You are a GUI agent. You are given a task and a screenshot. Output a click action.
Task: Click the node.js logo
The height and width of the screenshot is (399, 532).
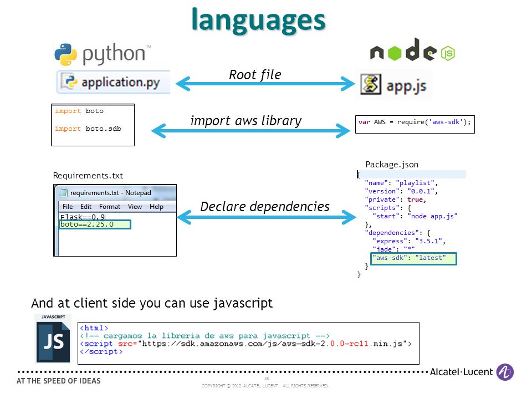(412, 50)
